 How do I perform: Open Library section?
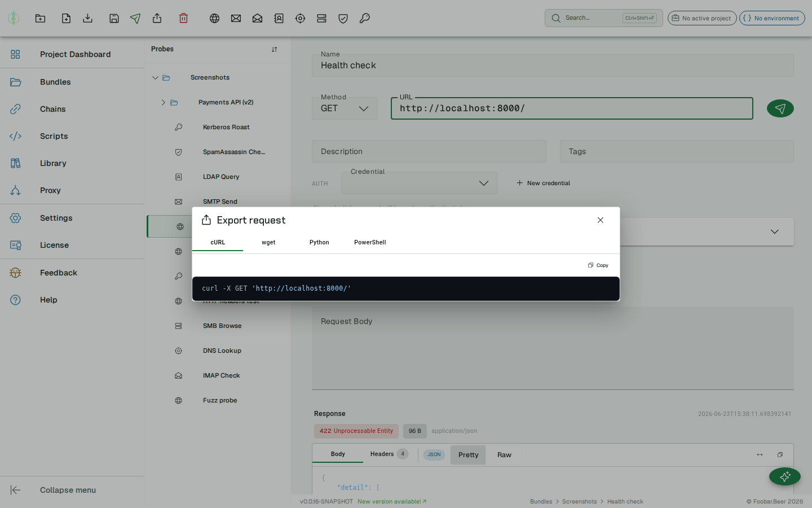(72, 163)
